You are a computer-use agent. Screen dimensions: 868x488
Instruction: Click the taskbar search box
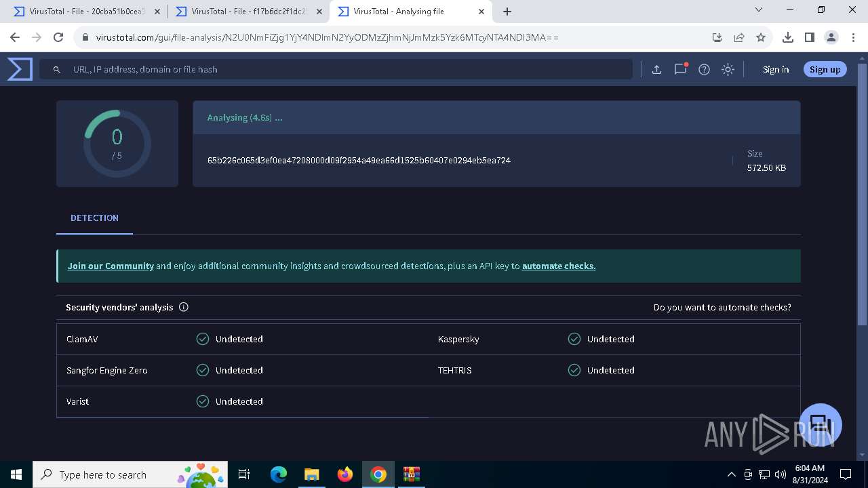[131, 474]
